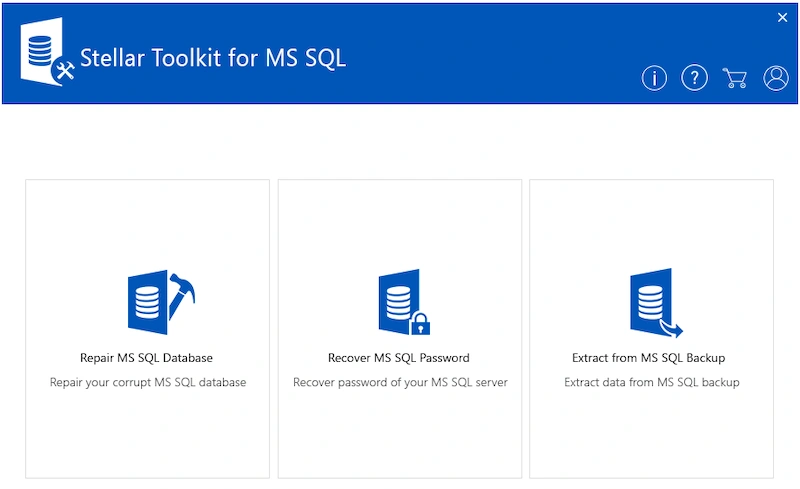Click the 'Recover MS SQL Password' title
The width and height of the screenshot is (800, 489).
(398, 358)
